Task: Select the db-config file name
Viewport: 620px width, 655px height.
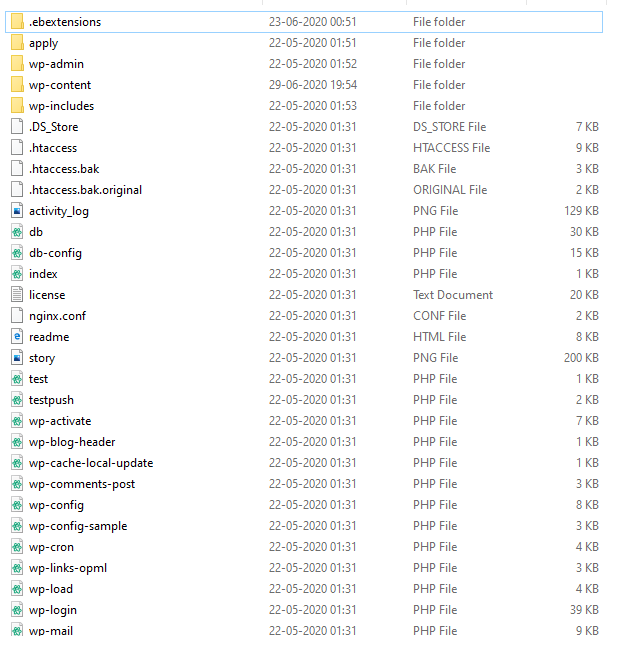Action: (x=55, y=253)
